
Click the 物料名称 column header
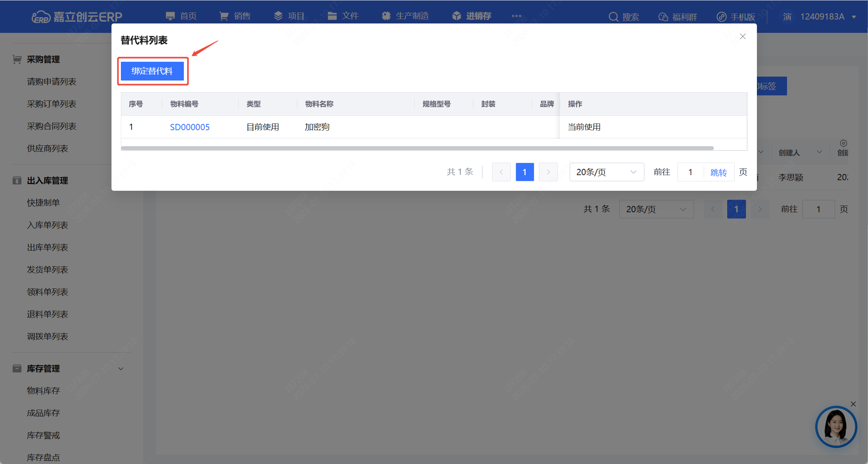point(319,104)
